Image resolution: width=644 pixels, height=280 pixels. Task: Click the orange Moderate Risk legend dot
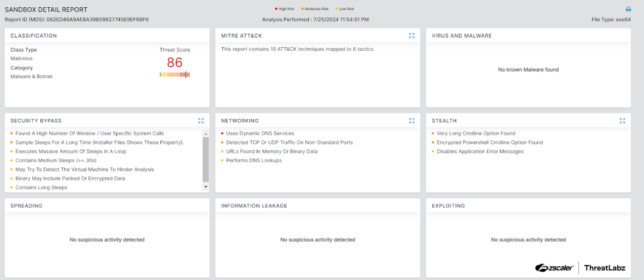(x=303, y=9)
